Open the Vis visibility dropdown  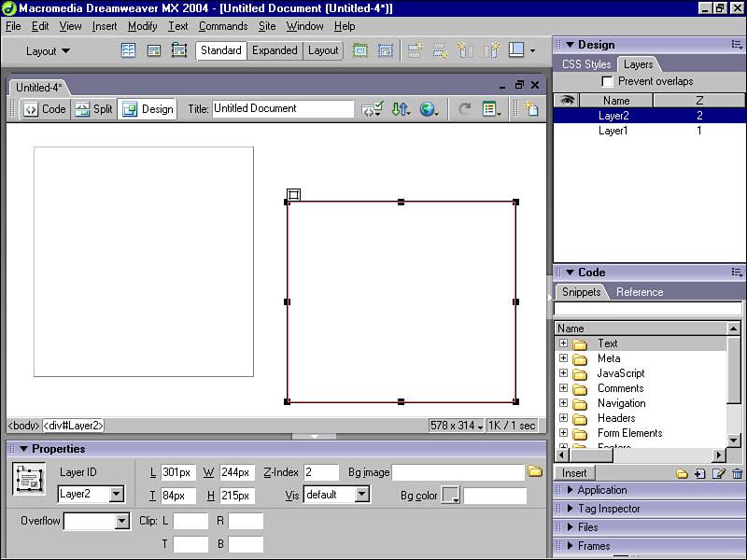pos(361,495)
